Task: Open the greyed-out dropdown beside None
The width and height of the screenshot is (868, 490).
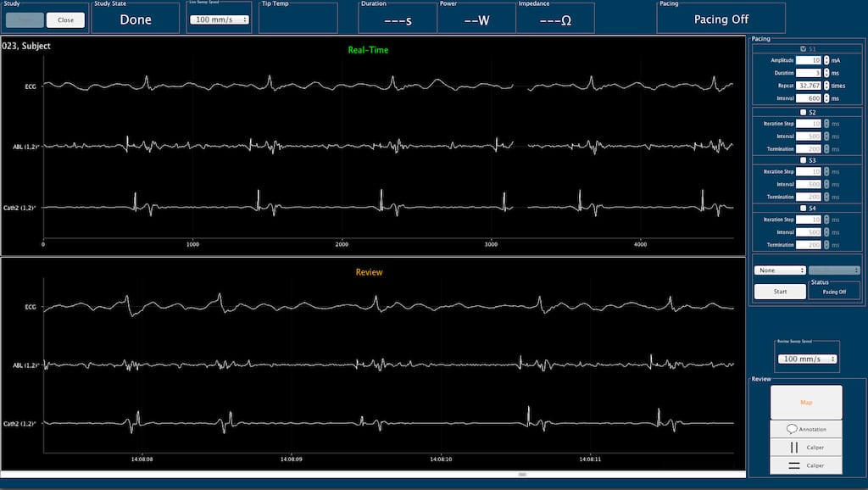Action: click(x=834, y=270)
